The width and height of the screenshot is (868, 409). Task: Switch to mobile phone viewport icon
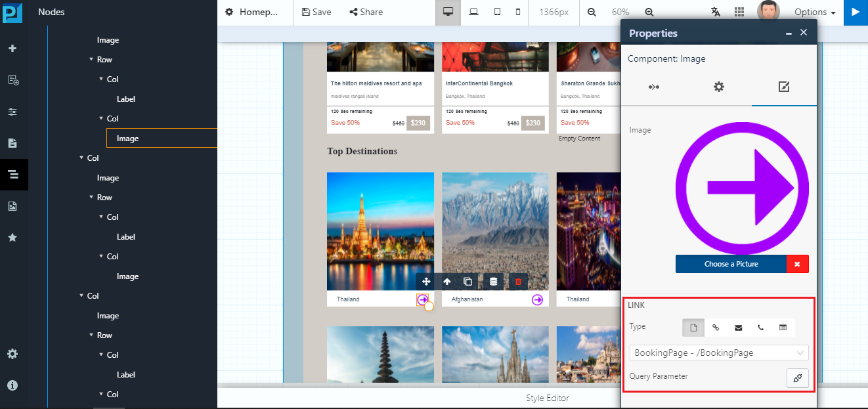[518, 12]
